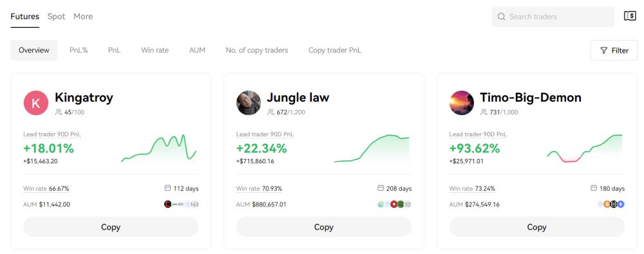Select the AUM tab
Viewport: 644px width, 254px height.
[197, 50]
